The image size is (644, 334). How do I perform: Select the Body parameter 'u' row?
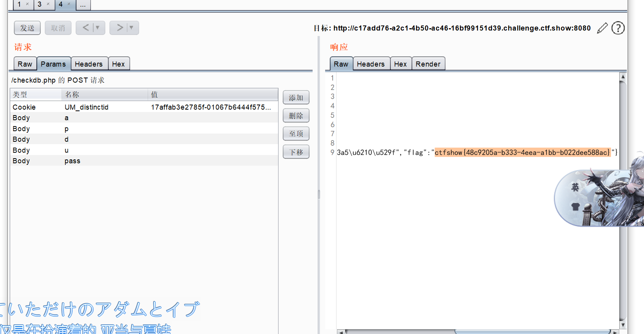click(x=144, y=150)
